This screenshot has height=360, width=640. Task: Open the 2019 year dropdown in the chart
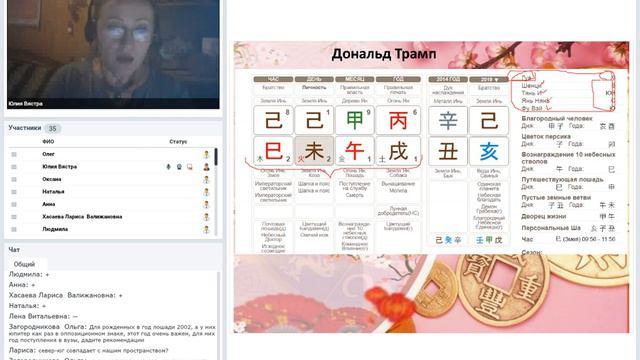(x=489, y=79)
